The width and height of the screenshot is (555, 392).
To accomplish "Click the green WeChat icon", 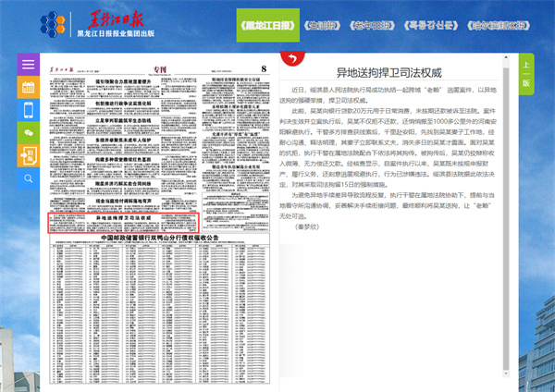I will pyautogui.click(x=29, y=133).
